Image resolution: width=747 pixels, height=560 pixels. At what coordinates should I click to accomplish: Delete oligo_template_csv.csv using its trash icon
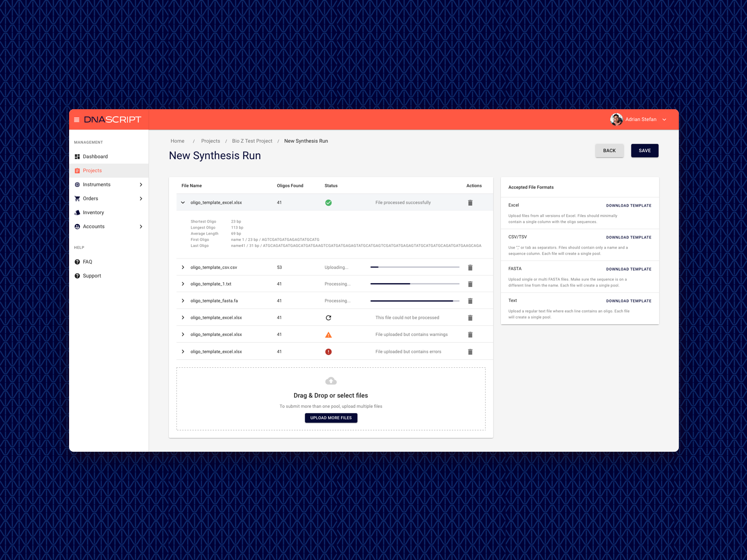(470, 267)
